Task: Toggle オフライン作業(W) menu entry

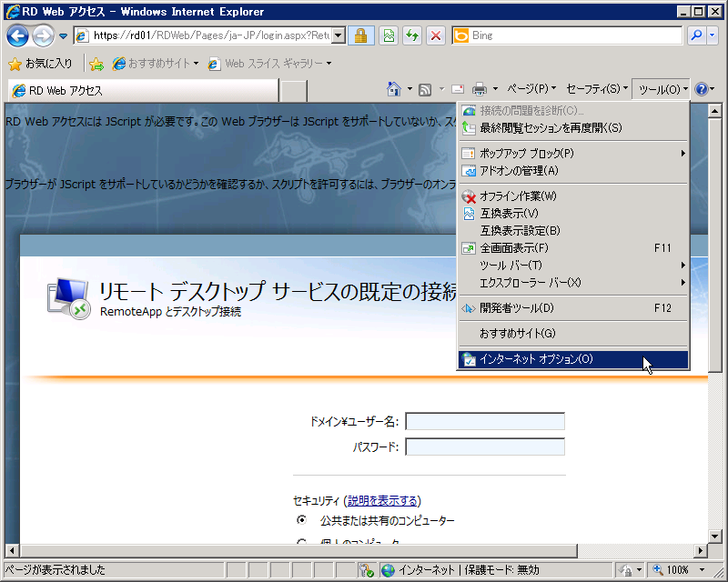Action: [x=573, y=196]
